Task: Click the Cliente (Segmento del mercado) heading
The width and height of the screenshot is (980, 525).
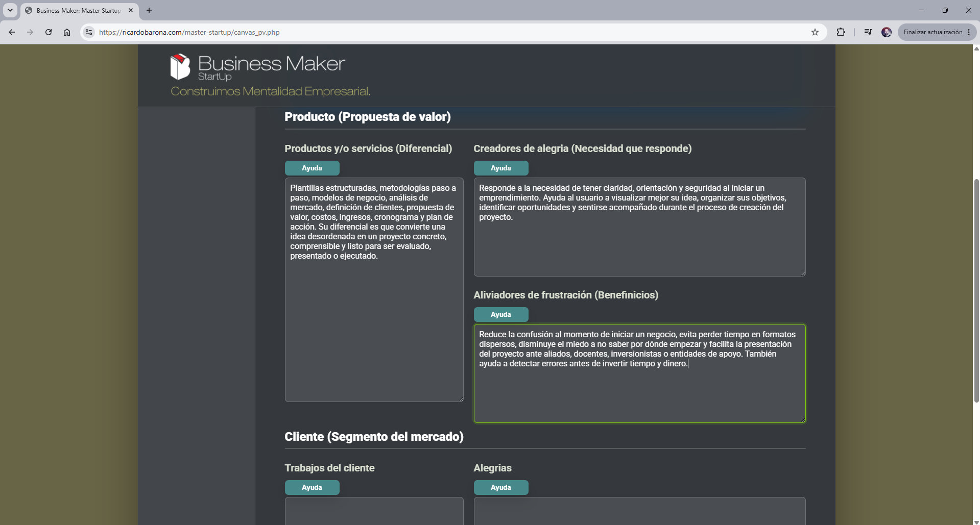Action: [x=374, y=437]
